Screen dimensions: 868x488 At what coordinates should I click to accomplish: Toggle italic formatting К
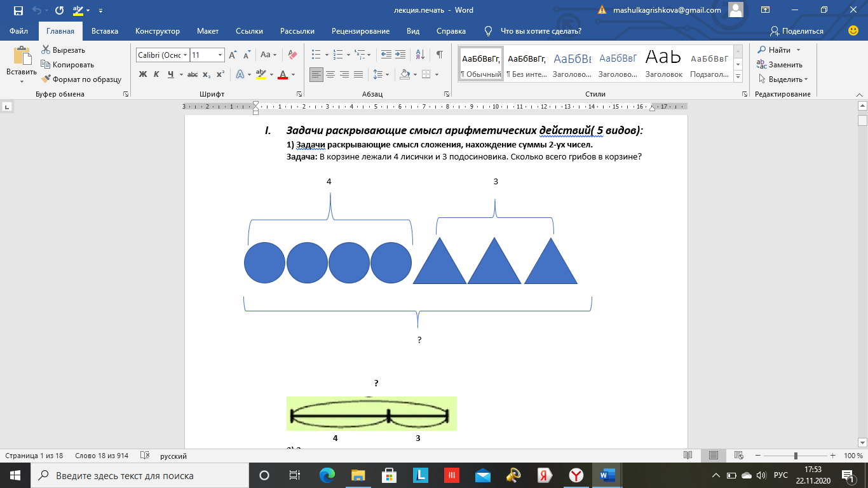[156, 74]
